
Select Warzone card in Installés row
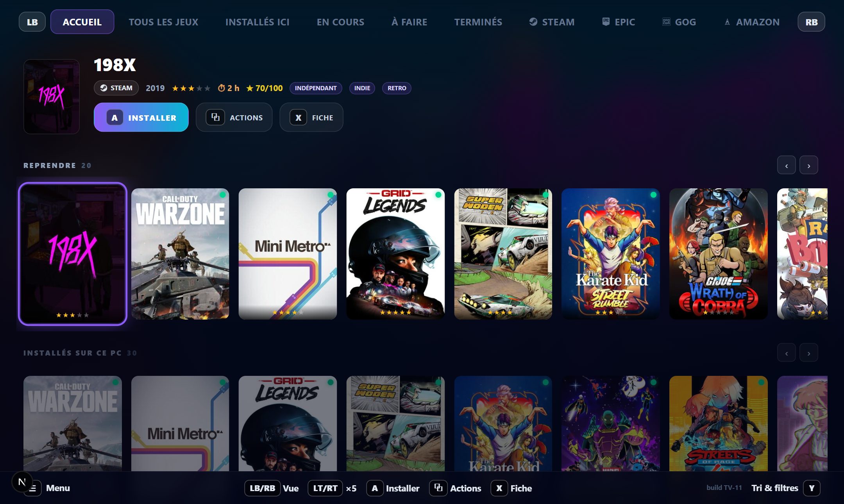tap(73, 424)
